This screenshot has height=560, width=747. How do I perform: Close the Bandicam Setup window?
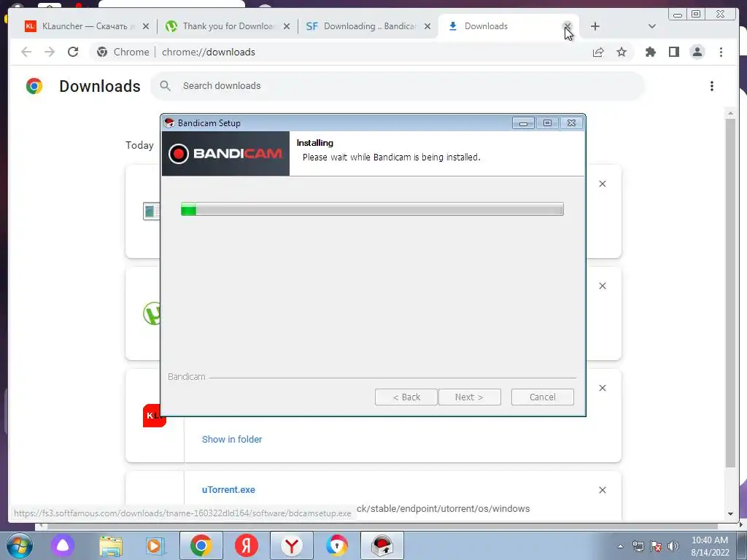click(571, 122)
